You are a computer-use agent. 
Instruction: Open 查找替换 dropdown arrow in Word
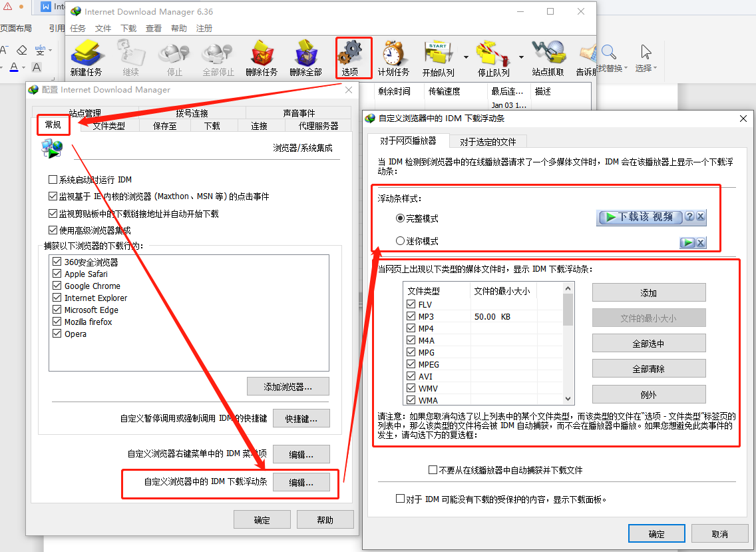pyautogui.click(x=626, y=68)
